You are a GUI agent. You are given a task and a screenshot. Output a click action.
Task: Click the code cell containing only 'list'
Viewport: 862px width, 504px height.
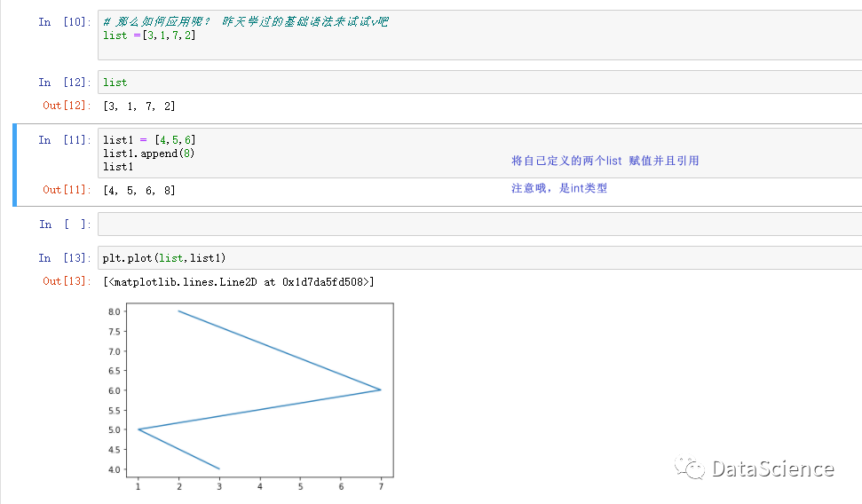(x=478, y=83)
